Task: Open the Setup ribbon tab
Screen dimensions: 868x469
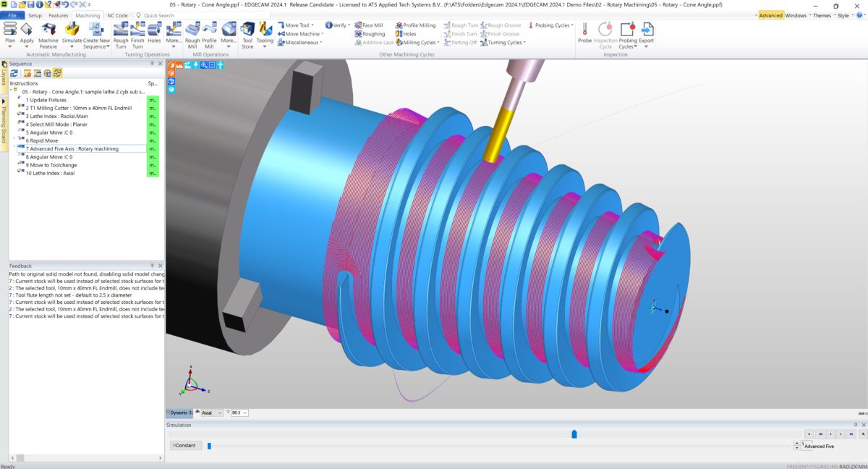Action: 34,14
